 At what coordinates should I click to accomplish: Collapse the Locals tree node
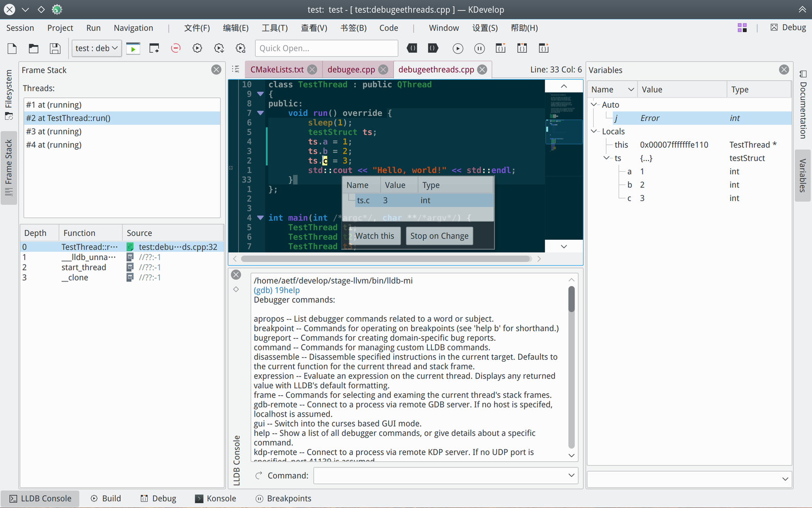pyautogui.click(x=594, y=131)
